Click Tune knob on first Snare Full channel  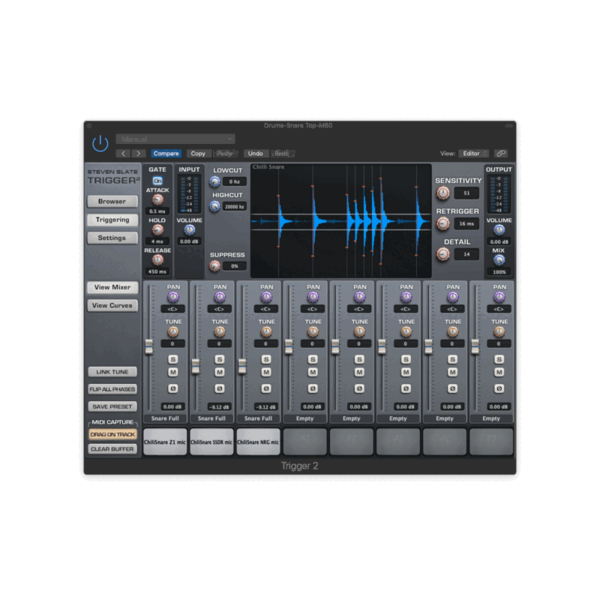click(173, 331)
